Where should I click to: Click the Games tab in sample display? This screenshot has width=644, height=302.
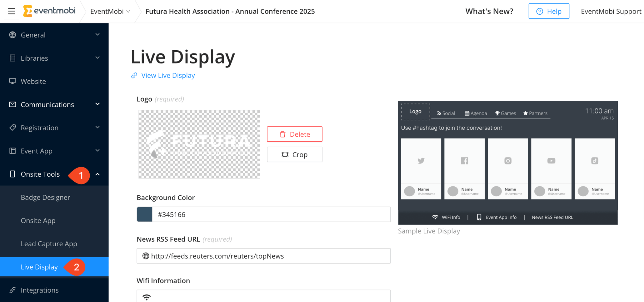click(x=505, y=113)
